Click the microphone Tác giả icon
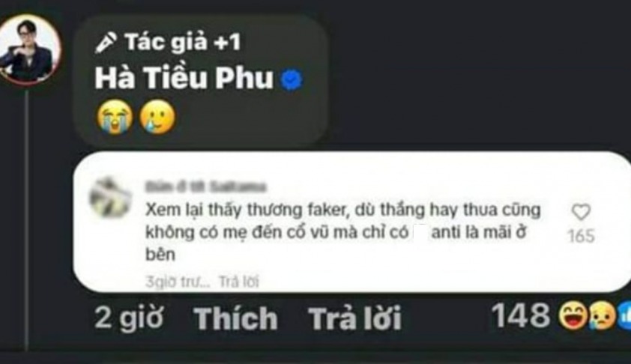The width and height of the screenshot is (631, 364). tap(106, 43)
